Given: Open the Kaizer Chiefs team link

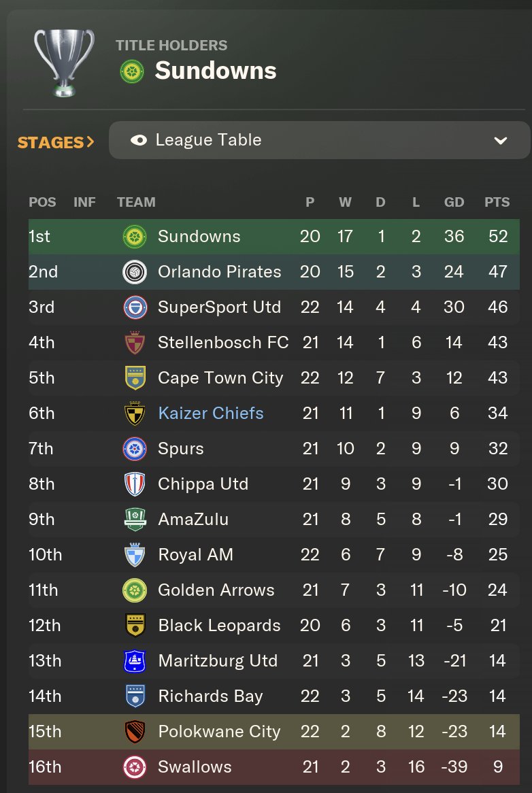Looking at the screenshot, I should point(210,414).
